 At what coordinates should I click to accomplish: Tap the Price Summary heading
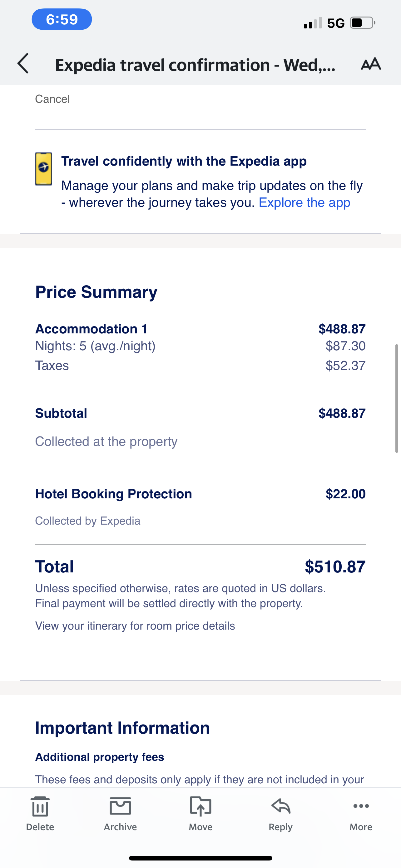96,292
